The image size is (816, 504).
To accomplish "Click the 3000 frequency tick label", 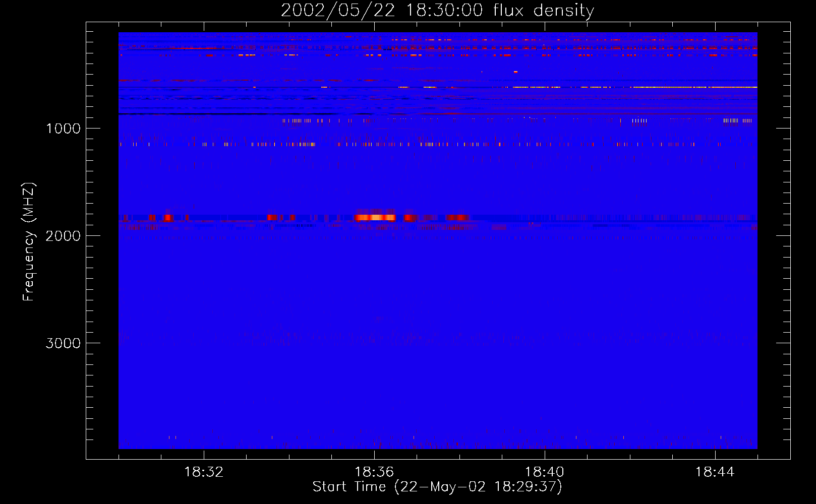I will tap(63, 343).
